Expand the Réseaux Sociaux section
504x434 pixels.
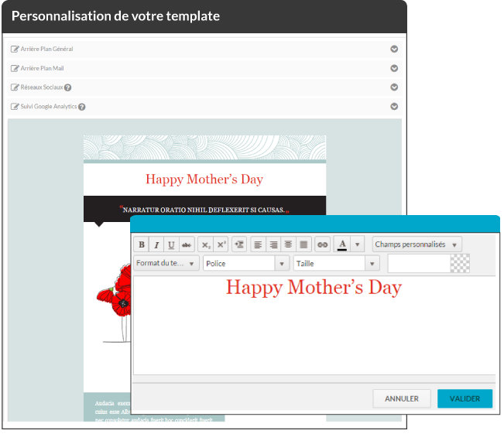[x=394, y=87]
